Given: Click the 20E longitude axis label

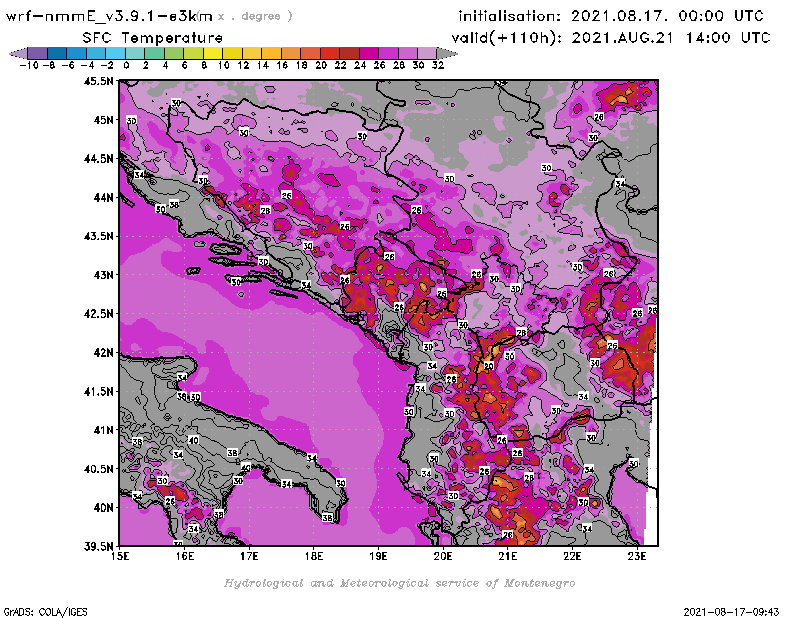Looking at the screenshot, I should pyautogui.click(x=443, y=556).
